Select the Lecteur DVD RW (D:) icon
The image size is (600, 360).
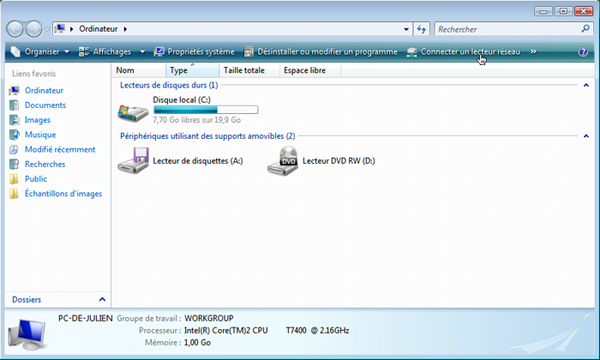(282, 161)
